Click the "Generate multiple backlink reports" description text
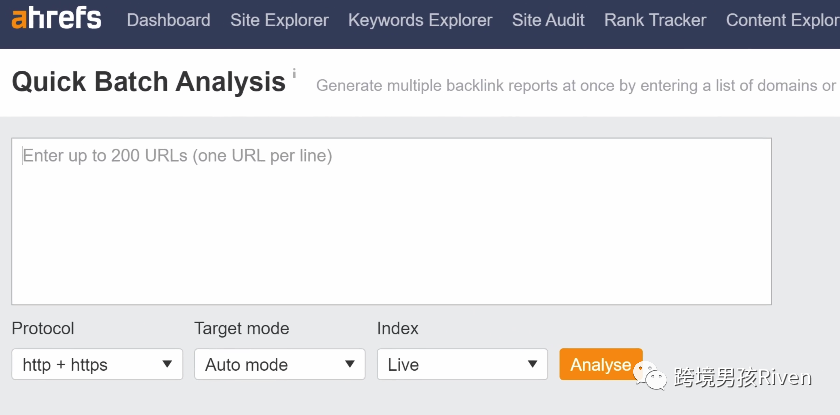This screenshot has height=415, width=840. coord(576,86)
